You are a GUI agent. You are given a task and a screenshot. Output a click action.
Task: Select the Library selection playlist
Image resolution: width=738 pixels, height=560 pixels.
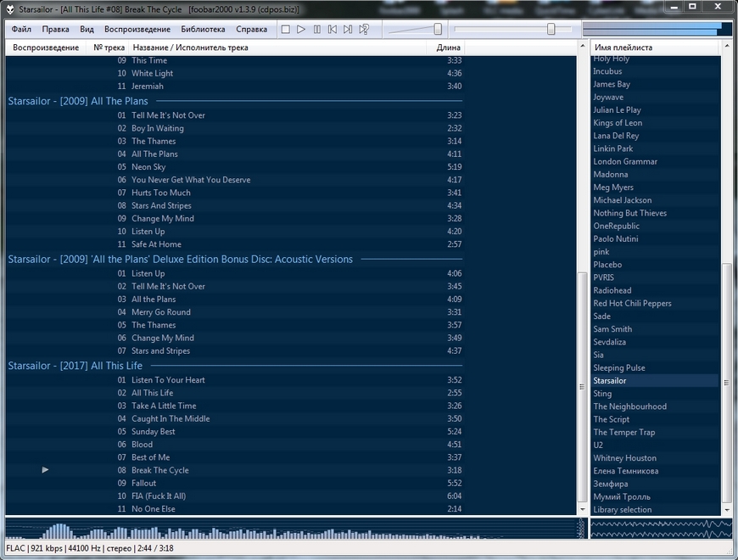coord(655,510)
